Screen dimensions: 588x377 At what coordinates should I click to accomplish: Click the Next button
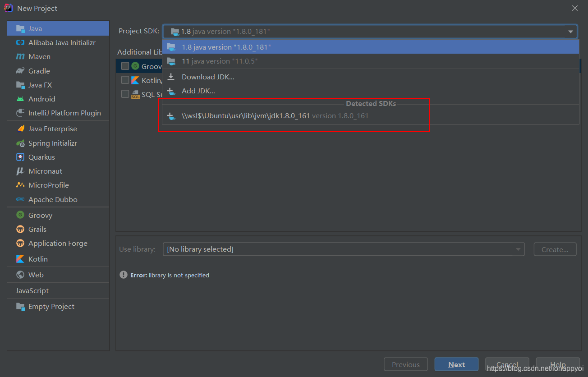pyautogui.click(x=456, y=365)
